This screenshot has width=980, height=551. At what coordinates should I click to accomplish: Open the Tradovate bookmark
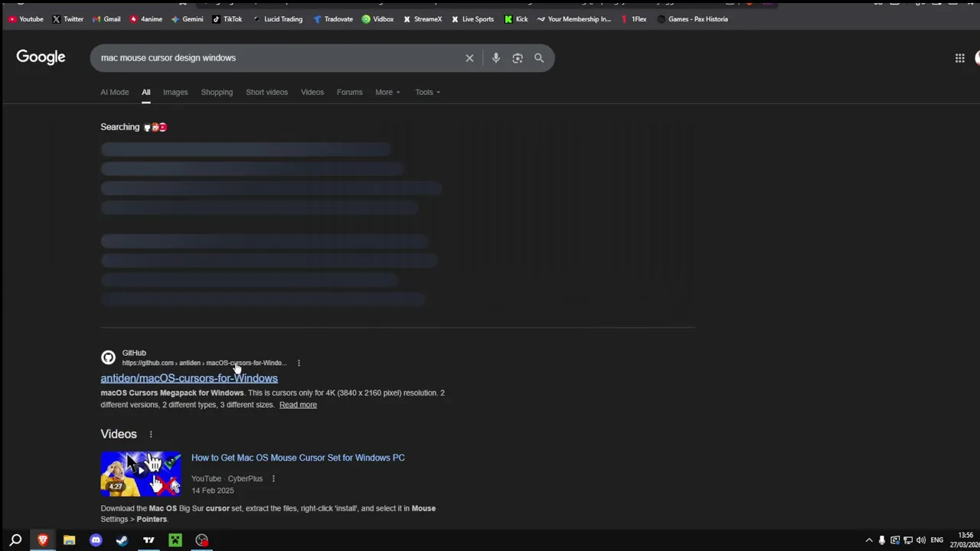click(x=333, y=19)
